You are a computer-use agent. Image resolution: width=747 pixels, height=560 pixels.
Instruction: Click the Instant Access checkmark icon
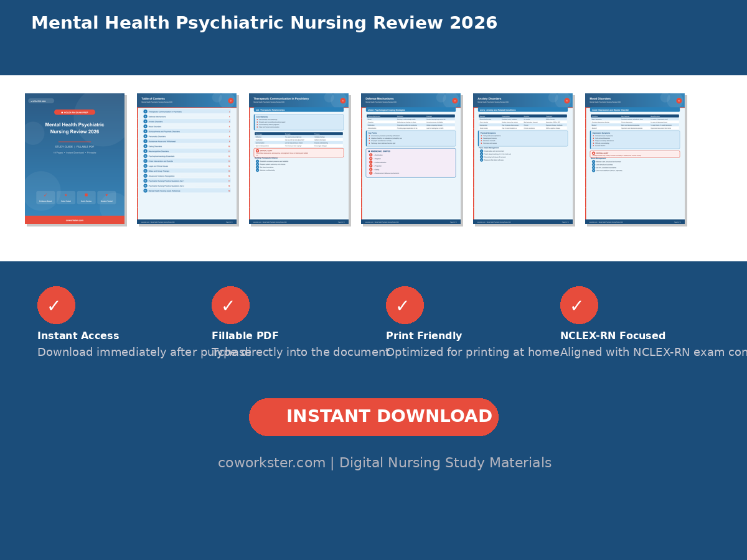coord(56,305)
